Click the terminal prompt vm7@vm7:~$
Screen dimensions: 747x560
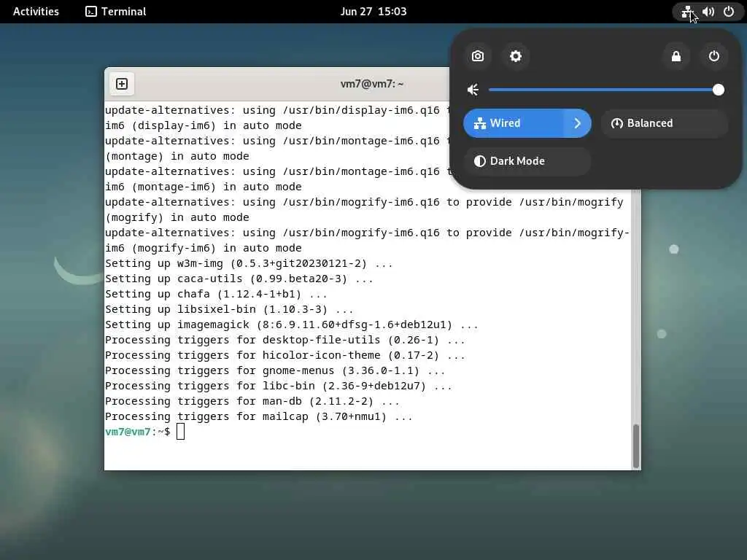[138, 432]
